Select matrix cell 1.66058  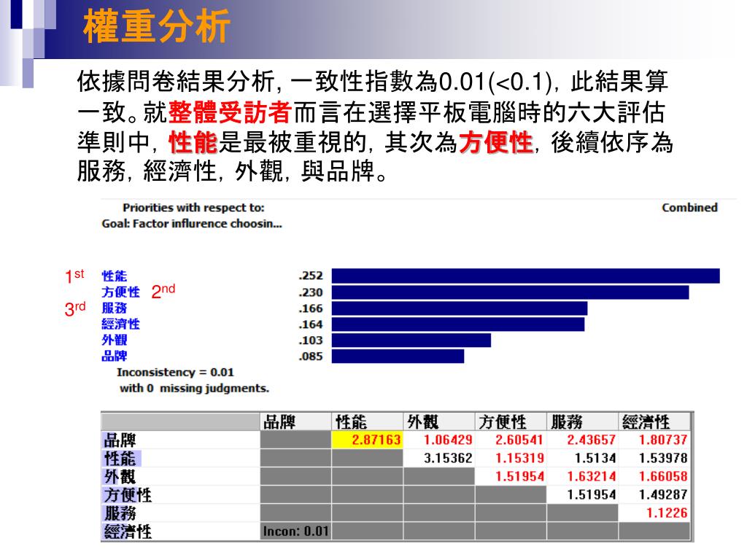click(654, 476)
